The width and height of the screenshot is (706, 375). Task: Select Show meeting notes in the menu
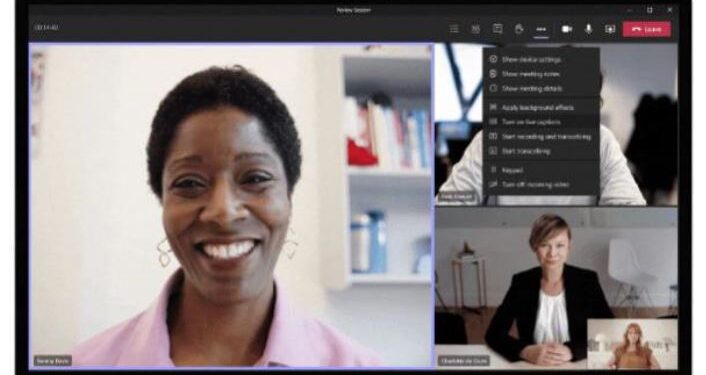541,74
